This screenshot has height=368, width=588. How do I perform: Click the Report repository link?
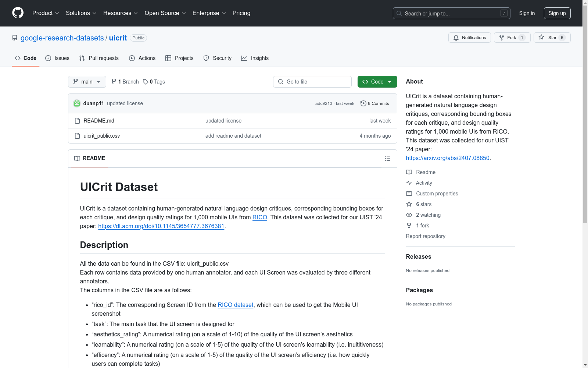(x=426, y=236)
